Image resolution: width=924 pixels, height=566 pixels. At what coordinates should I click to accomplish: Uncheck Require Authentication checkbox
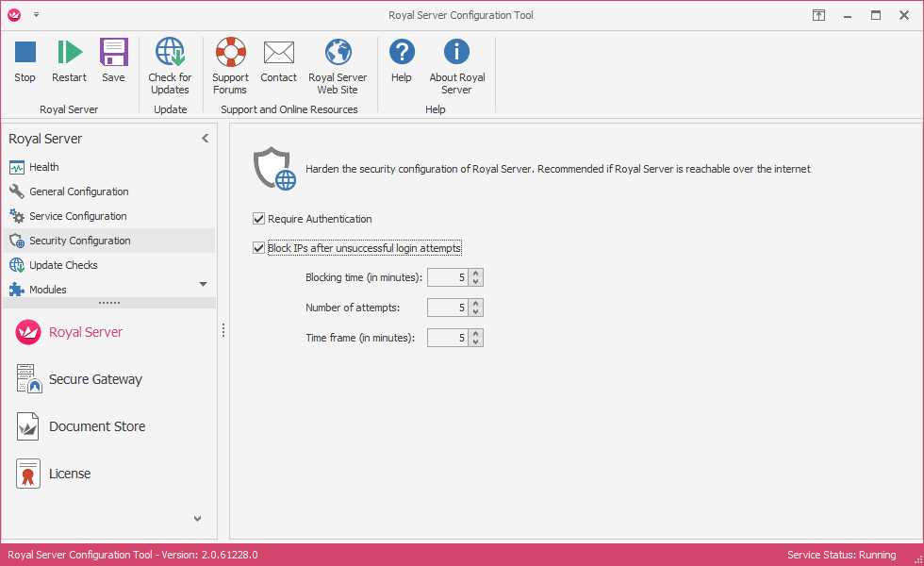pyautogui.click(x=258, y=219)
